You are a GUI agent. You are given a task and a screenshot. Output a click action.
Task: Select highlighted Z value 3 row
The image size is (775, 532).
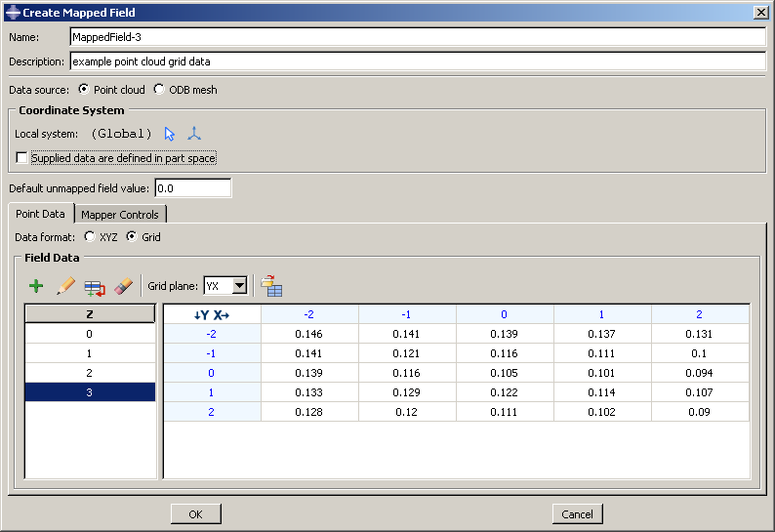[x=90, y=392]
